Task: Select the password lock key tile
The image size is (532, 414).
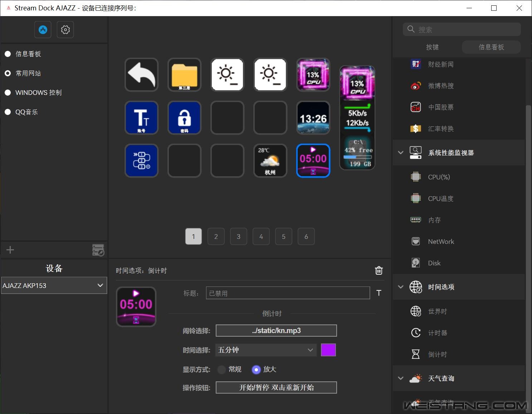Action: pyautogui.click(x=185, y=117)
